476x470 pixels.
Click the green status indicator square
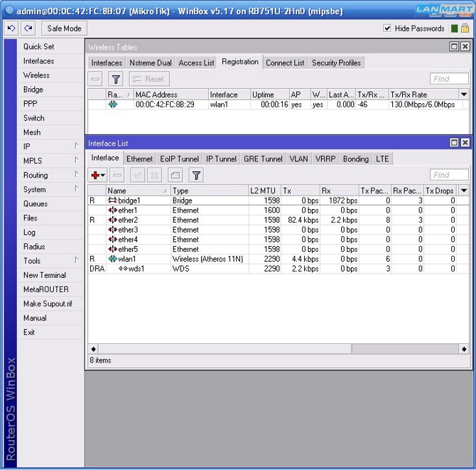[454, 28]
